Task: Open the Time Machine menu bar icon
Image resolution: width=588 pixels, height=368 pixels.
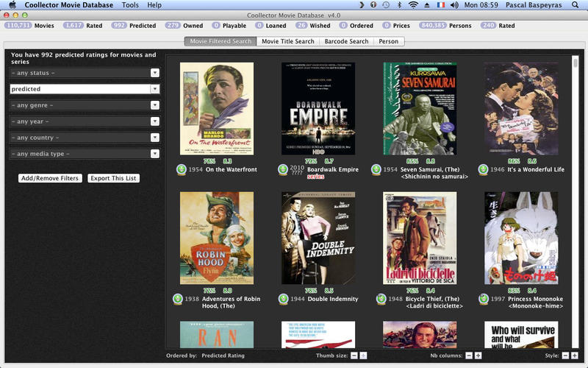Action: [386, 5]
